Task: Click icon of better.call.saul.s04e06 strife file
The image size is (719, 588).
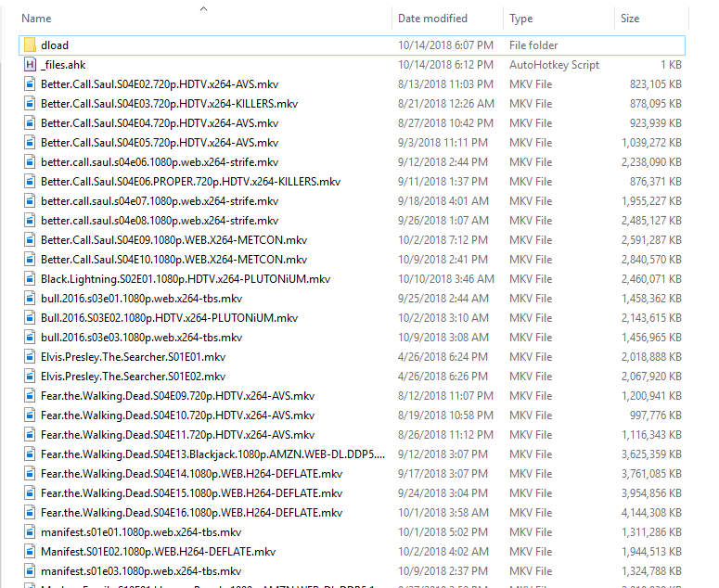Action: (x=30, y=162)
